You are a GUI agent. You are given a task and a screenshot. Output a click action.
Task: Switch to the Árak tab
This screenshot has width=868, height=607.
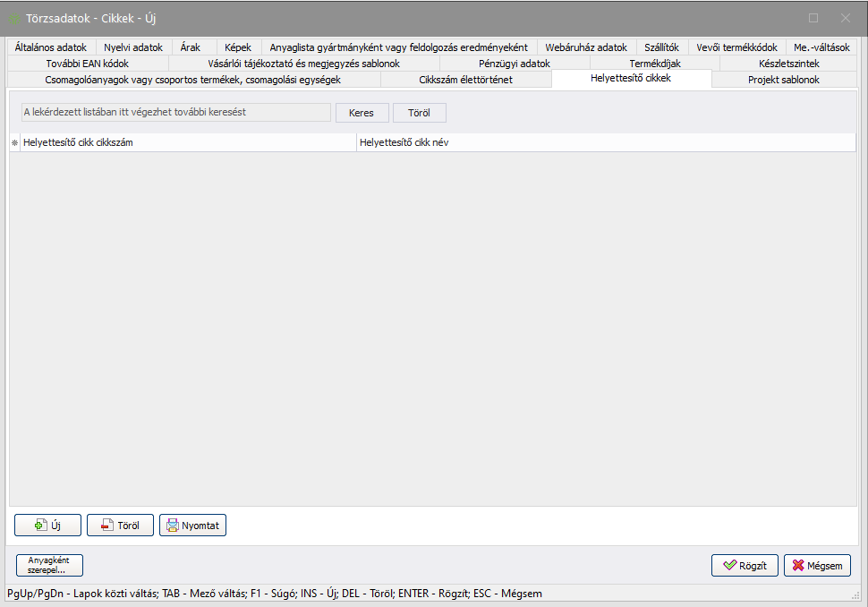click(x=190, y=47)
